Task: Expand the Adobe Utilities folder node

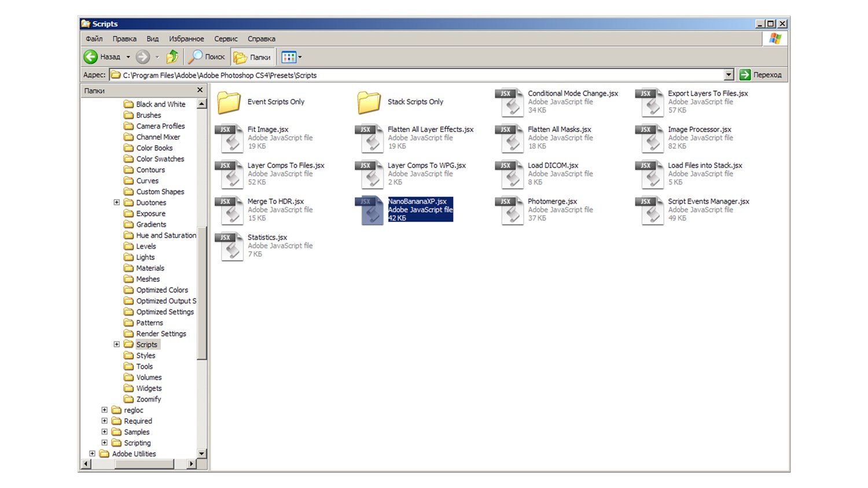Action: [92, 454]
